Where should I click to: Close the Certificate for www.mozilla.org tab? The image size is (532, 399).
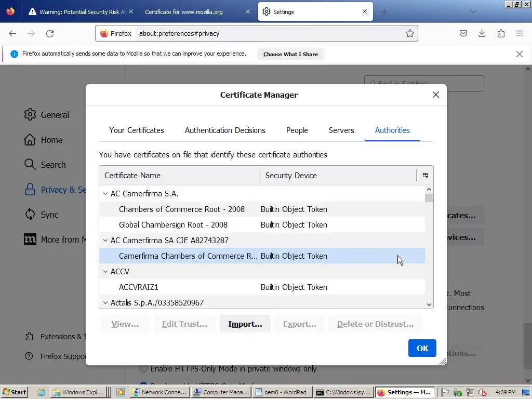pyautogui.click(x=248, y=11)
